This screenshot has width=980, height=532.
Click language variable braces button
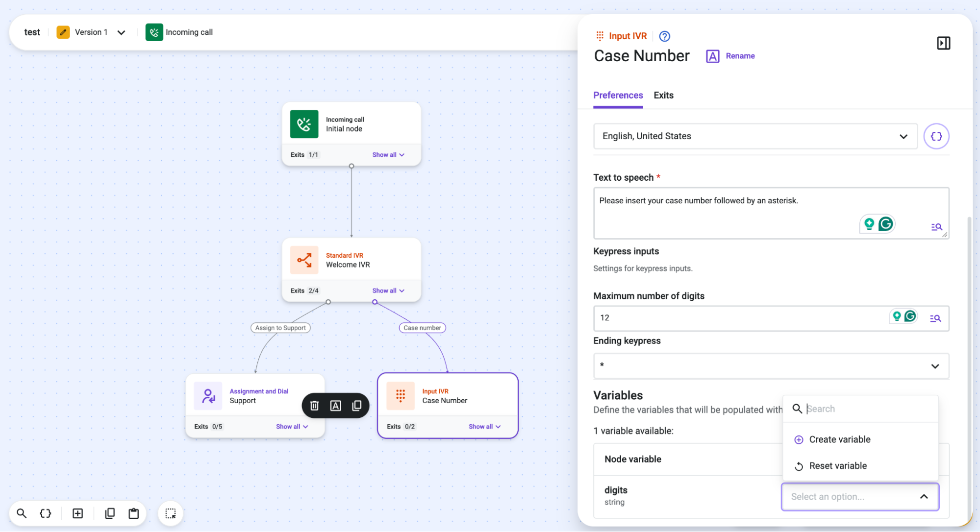click(x=936, y=136)
